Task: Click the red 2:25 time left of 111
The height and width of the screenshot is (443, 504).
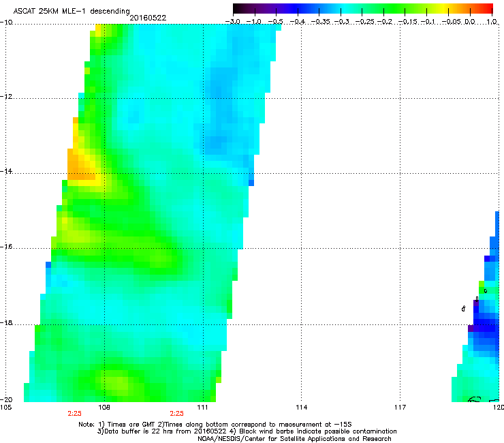Action: pyautogui.click(x=177, y=414)
